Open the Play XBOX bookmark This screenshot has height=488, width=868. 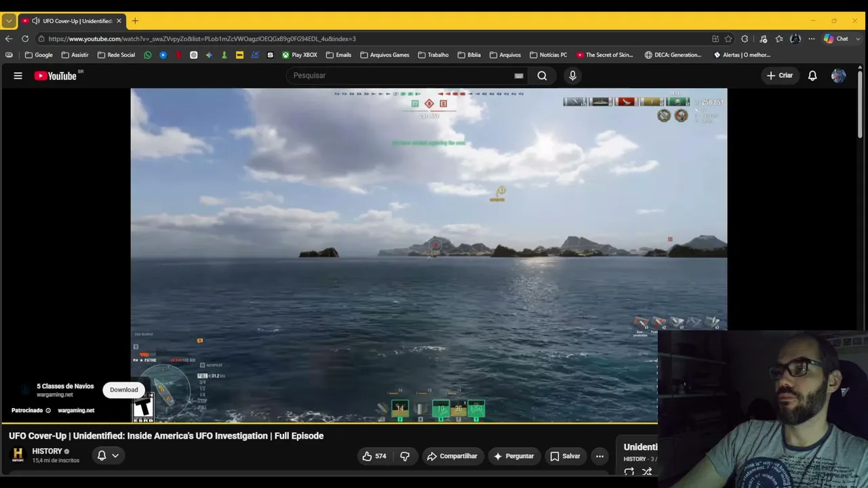click(300, 55)
